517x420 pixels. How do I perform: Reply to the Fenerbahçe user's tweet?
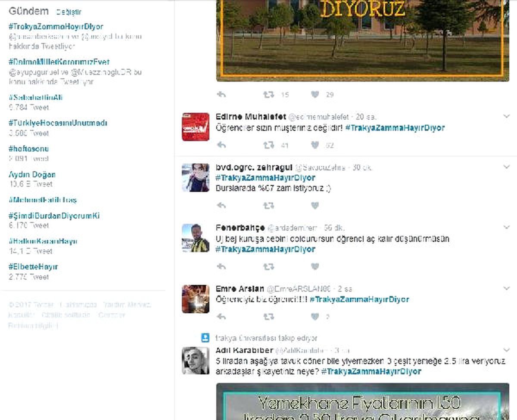(x=221, y=267)
